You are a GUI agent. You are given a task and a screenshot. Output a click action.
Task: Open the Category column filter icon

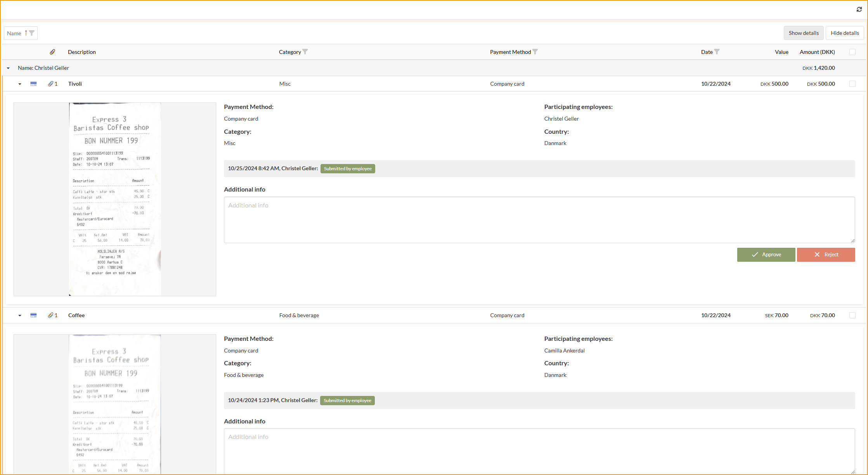click(x=305, y=52)
